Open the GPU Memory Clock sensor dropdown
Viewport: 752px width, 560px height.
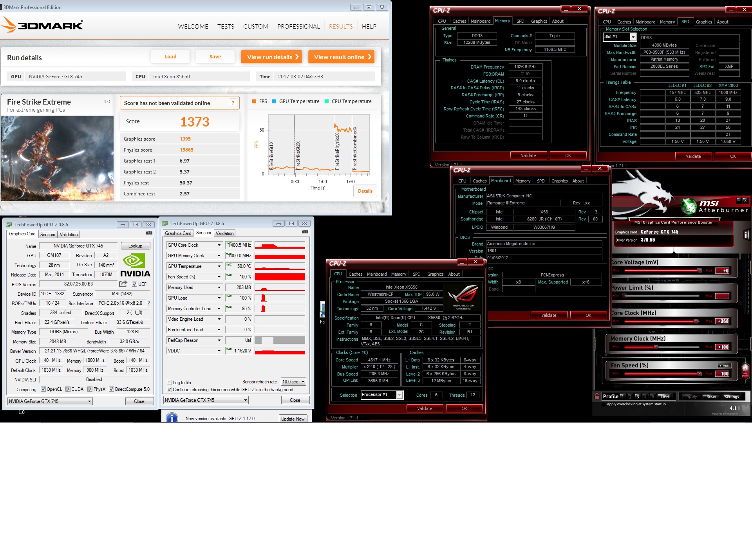[x=219, y=256]
